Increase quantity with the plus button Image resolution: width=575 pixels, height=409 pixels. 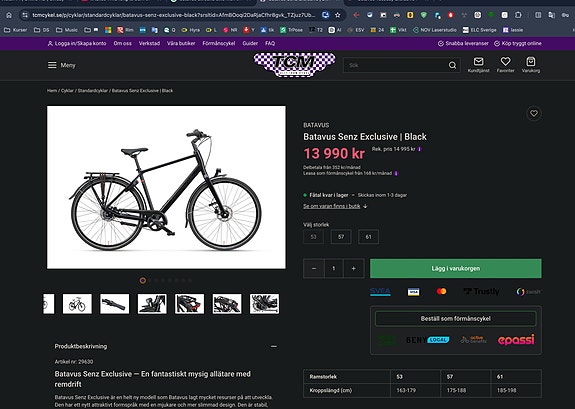pos(354,269)
